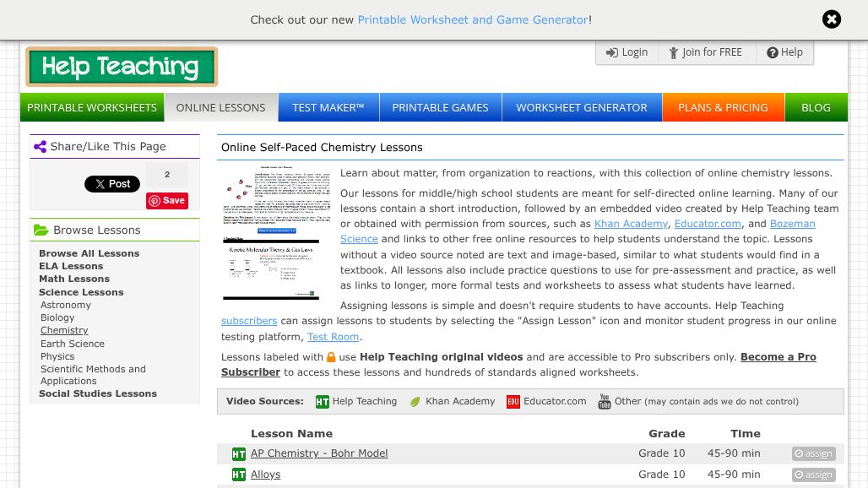The image size is (868, 488).
Task: Click the green Browse Lessons folder icon
Action: click(x=41, y=230)
